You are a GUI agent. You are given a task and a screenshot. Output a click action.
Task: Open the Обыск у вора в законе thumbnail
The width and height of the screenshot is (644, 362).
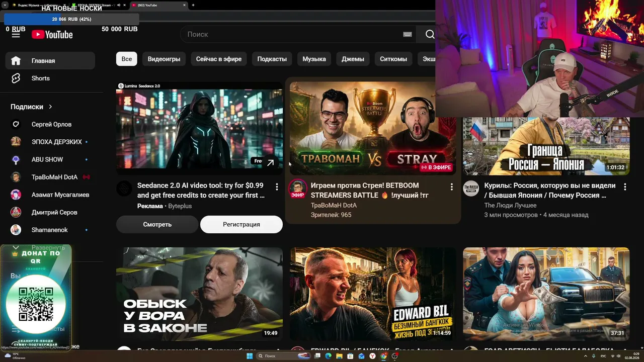[x=199, y=294]
